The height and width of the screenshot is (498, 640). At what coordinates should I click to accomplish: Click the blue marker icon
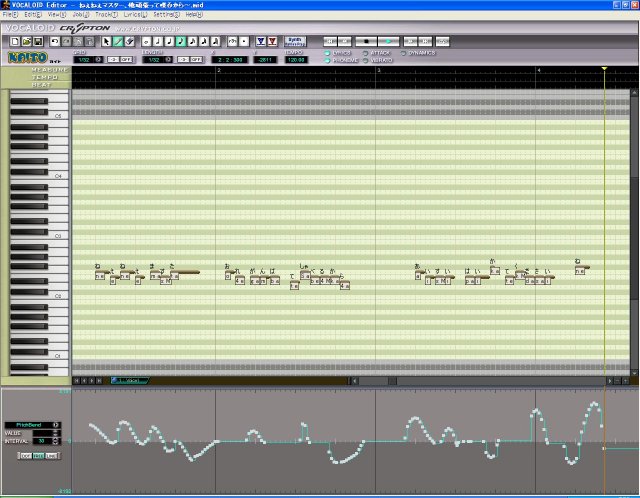[261, 42]
